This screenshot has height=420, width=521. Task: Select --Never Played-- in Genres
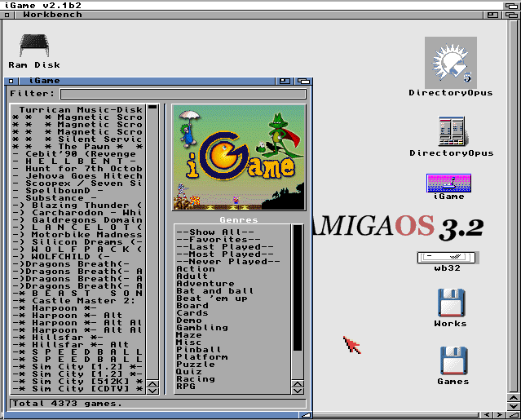228,261
